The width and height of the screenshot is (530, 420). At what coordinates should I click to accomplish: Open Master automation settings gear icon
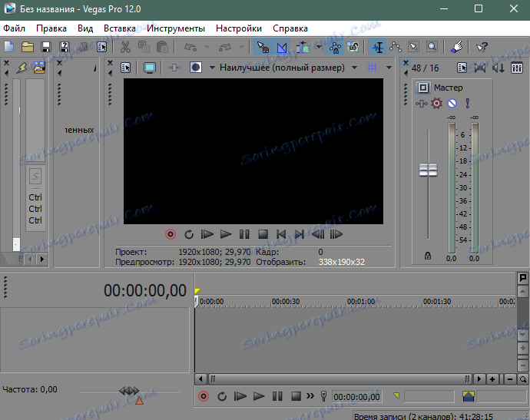pyautogui.click(x=437, y=103)
